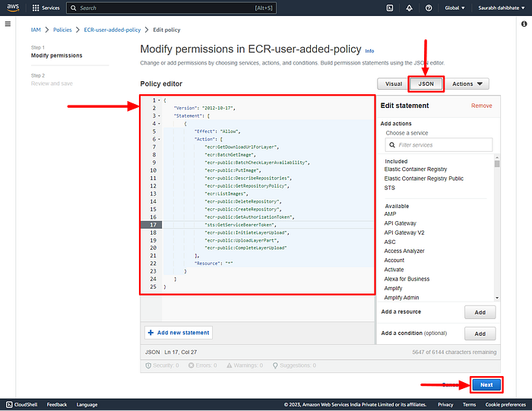This screenshot has height=411, width=532.
Task: Toggle the hamburger navigation menu
Action: click(x=8, y=24)
